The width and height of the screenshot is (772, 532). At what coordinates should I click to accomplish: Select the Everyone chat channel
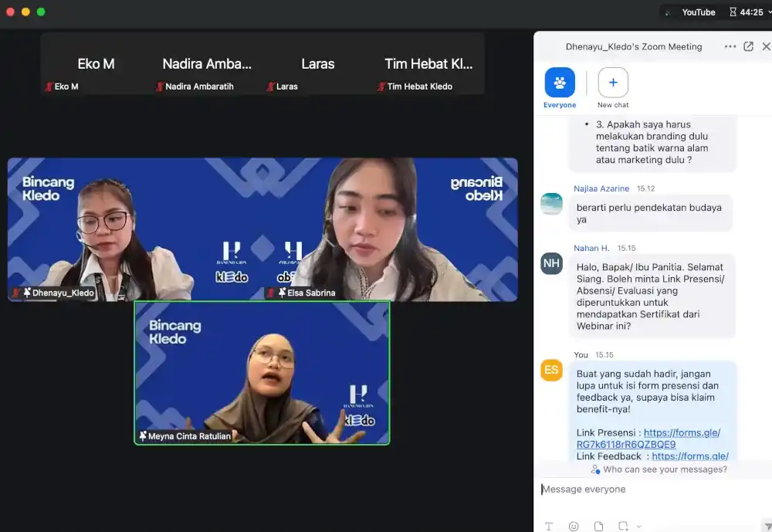coord(560,83)
